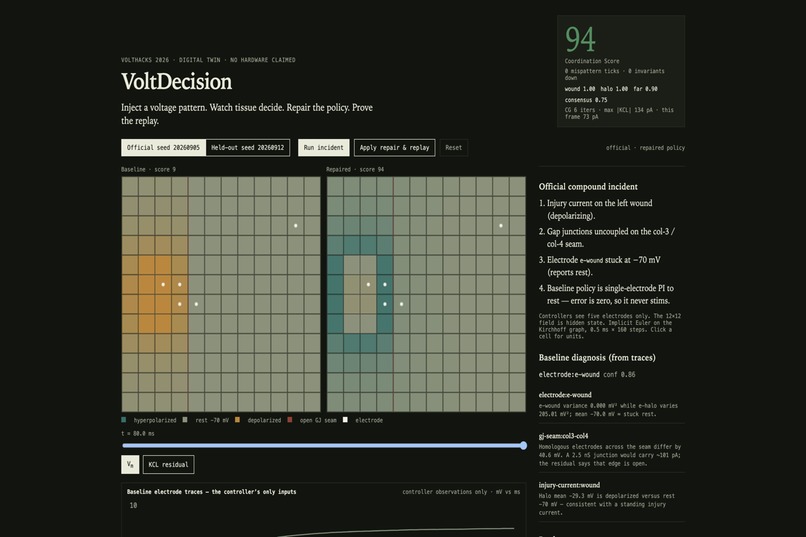The image size is (806, 537).
Task: Click the leftmost electrode dot in Repaired grid
Action: (368, 284)
